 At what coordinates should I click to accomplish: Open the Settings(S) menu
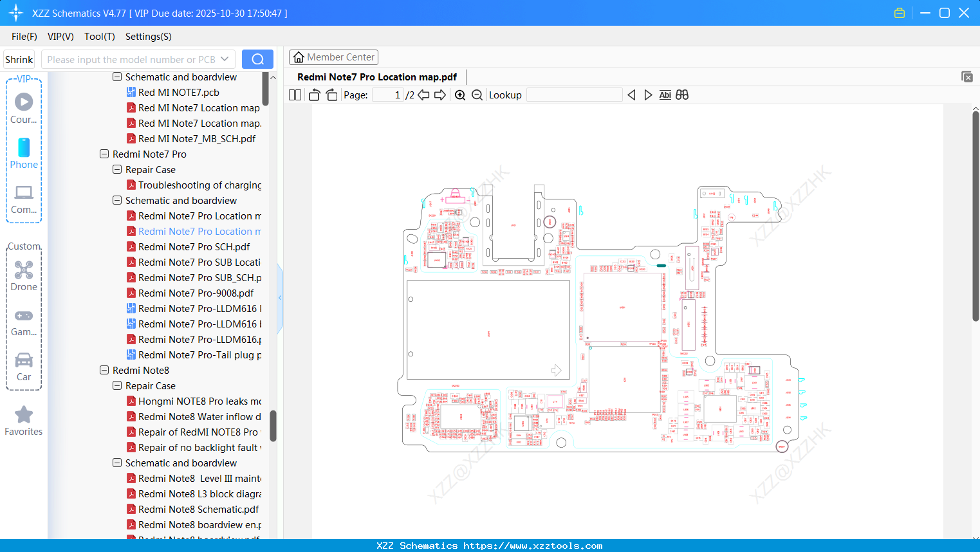coord(148,37)
